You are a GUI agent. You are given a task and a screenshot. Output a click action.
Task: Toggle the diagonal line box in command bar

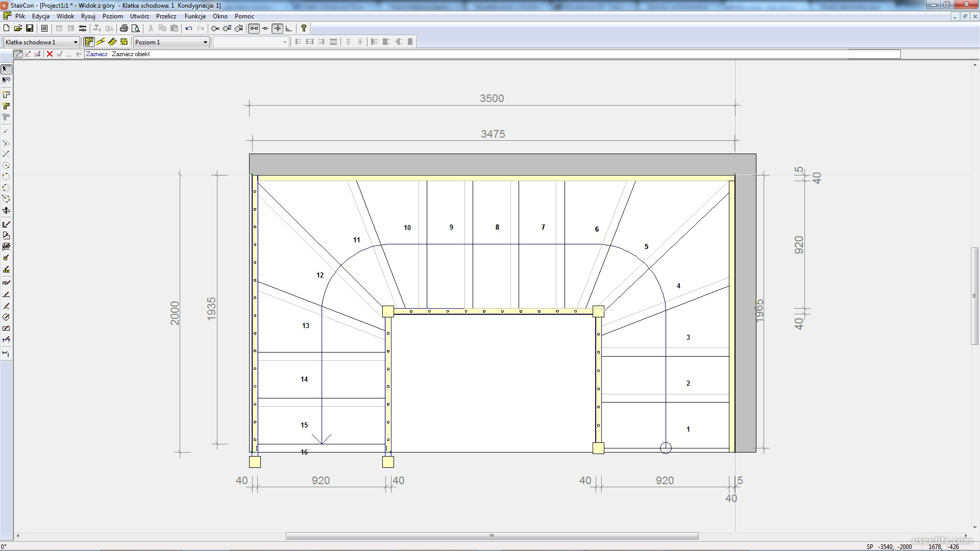tap(18, 54)
